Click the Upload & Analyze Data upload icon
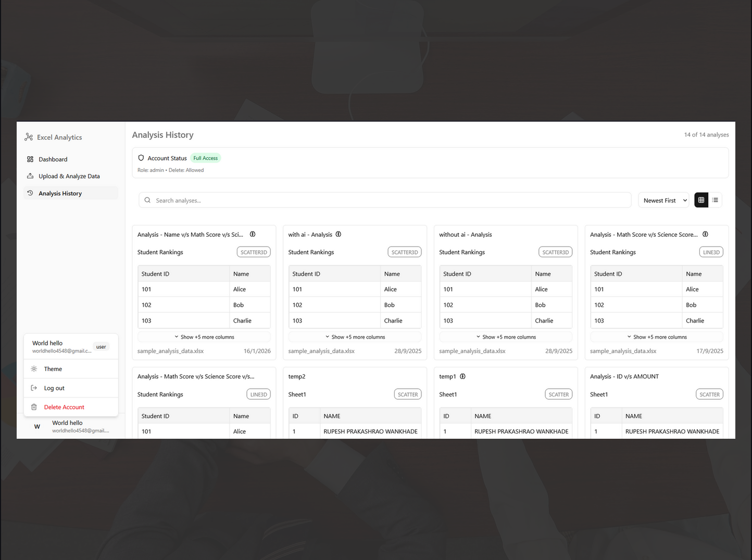 [x=30, y=176]
